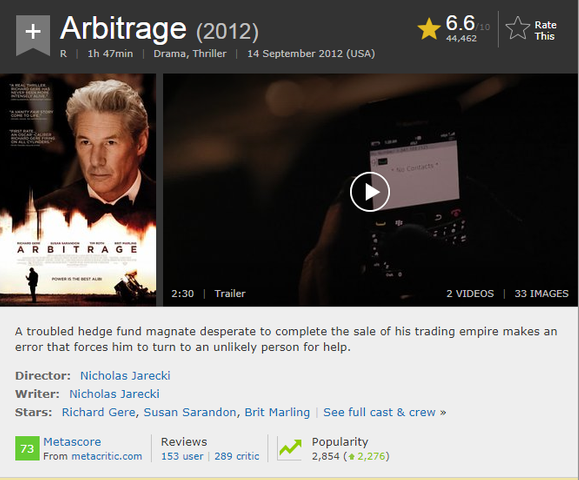The width and height of the screenshot is (579, 480).
Task: Open director Nicholas Jarecki's page
Action: (x=125, y=376)
